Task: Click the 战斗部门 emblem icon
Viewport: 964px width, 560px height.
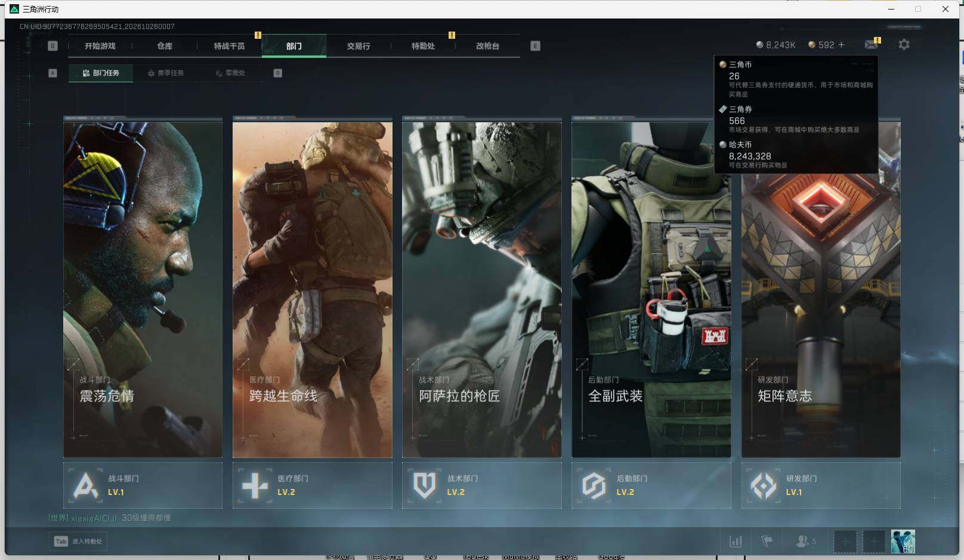Action: [x=85, y=485]
